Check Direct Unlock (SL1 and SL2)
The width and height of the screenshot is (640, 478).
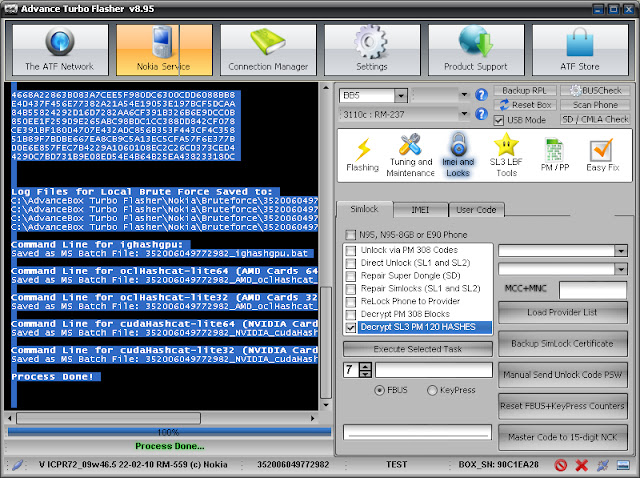[x=351, y=263]
